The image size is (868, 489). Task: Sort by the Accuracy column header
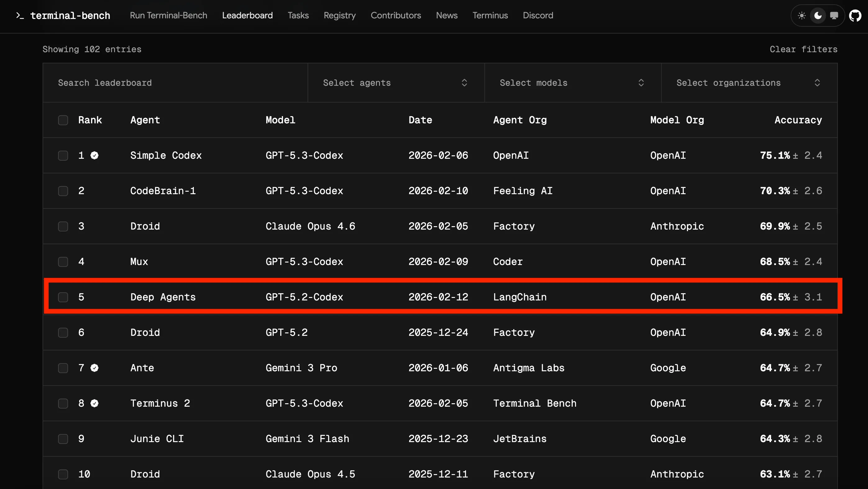(x=798, y=120)
